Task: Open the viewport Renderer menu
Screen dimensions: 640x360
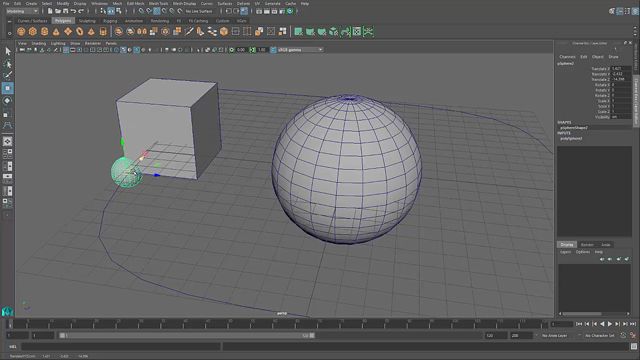Action: tap(93, 43)
